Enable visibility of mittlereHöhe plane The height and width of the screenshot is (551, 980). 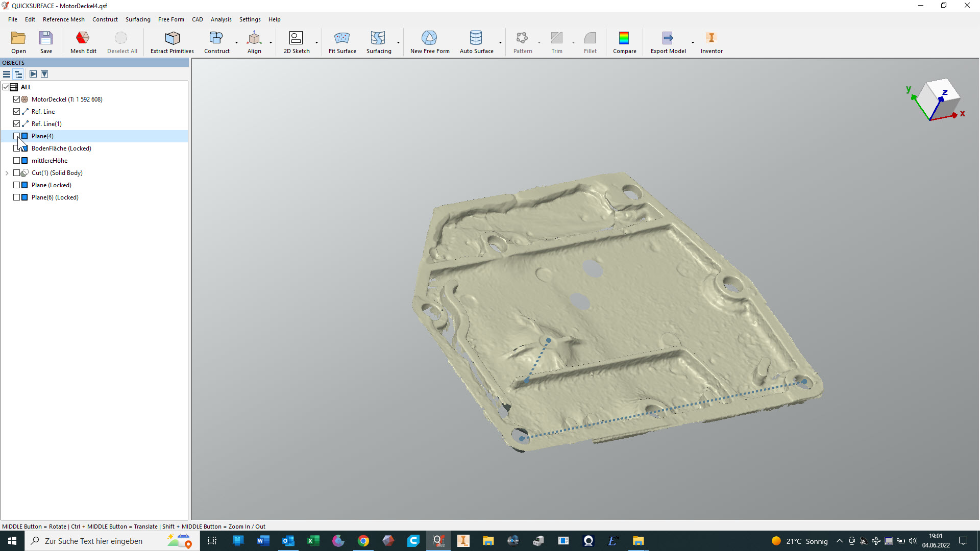[17, 161]
